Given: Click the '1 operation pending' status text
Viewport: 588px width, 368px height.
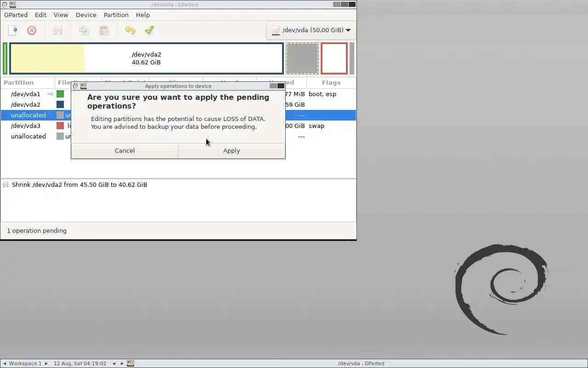Looking at the screenshot, I should tap(37, 230).
